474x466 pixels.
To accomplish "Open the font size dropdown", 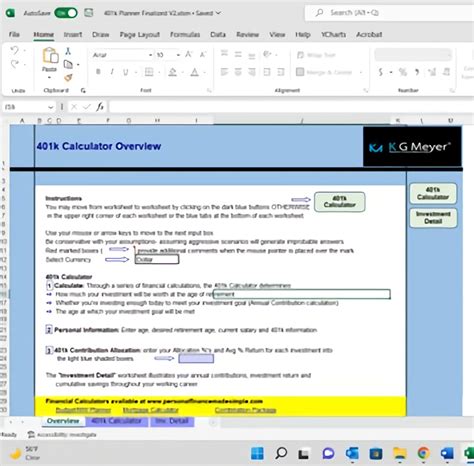I will (x=178, y=55).
